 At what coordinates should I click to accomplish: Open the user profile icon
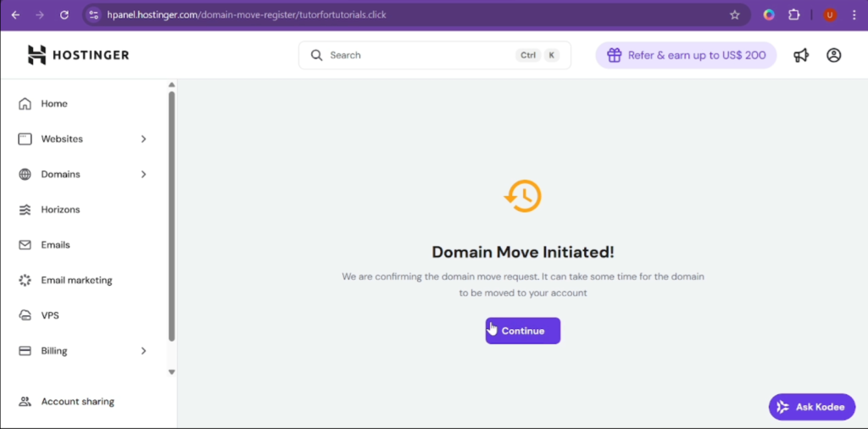[x=833, y=55]
